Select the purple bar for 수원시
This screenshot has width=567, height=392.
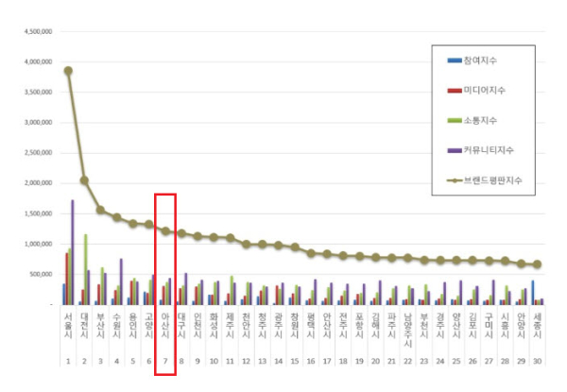click(121, 281)
